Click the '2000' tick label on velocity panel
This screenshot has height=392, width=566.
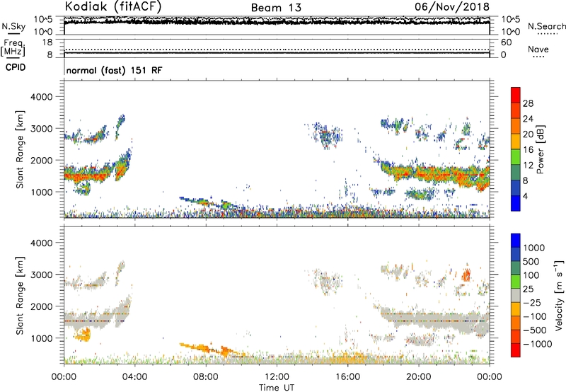point(42,306)
